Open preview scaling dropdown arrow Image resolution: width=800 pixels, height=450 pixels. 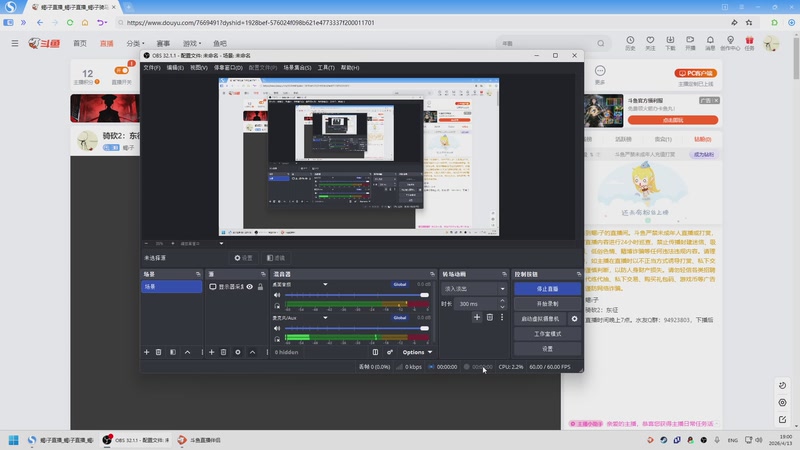[x=221, y=243]
